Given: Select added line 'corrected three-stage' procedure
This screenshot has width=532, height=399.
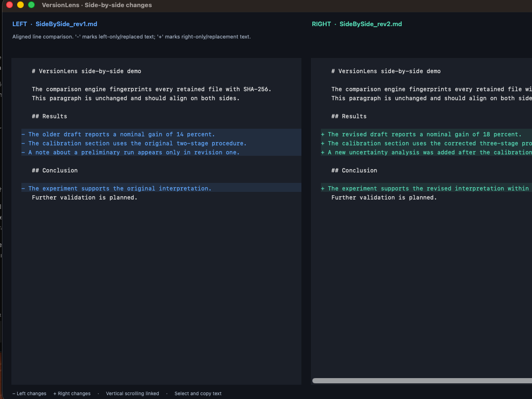Looking at the screenshot, I should [426, 143].
